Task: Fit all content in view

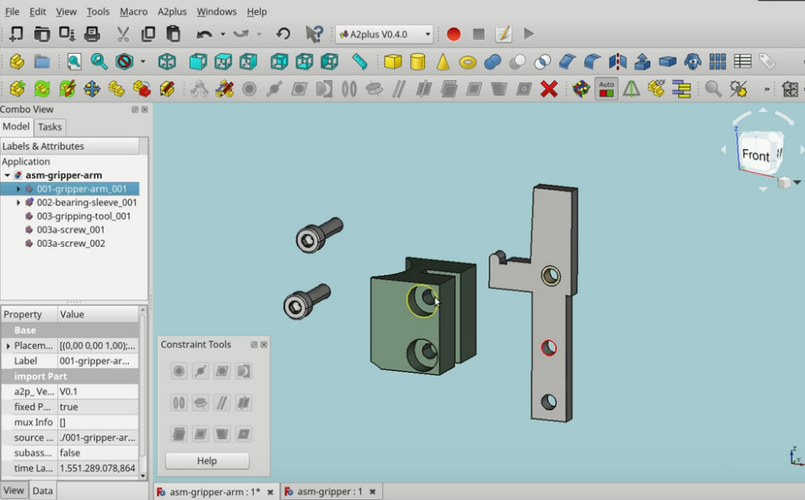Action: pos(74,62)
